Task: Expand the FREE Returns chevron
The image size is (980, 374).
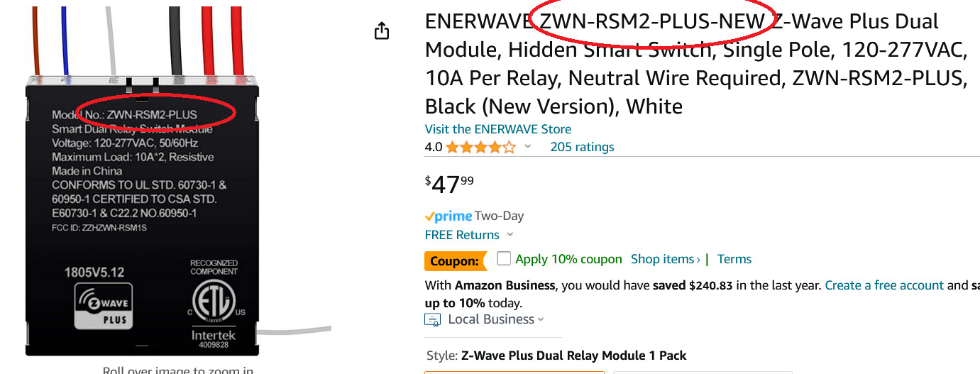Action: (510, 235)
